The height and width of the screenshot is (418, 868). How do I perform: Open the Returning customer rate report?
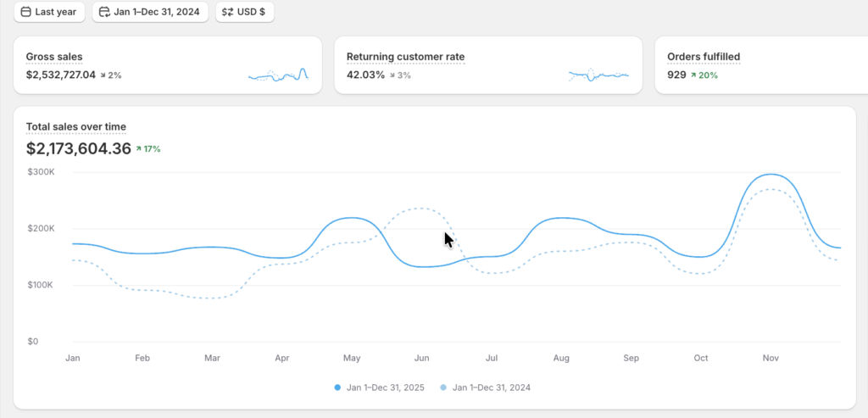405,57
